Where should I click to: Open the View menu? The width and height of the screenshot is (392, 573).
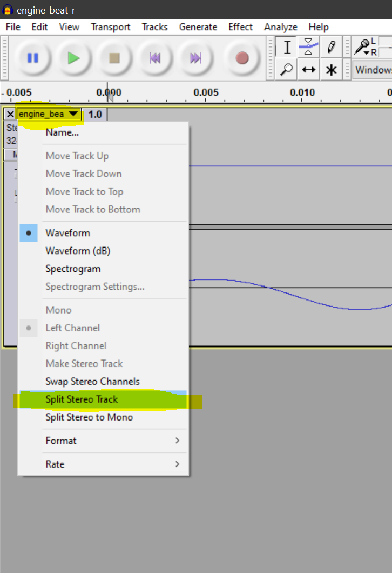pyautogui.click(x=69, y=27)
